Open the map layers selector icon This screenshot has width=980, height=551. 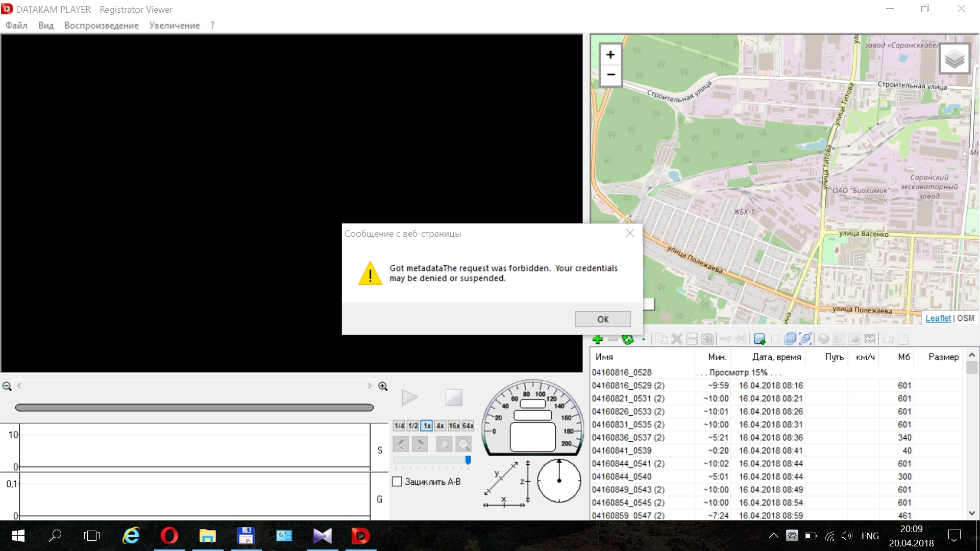point(954,59)
